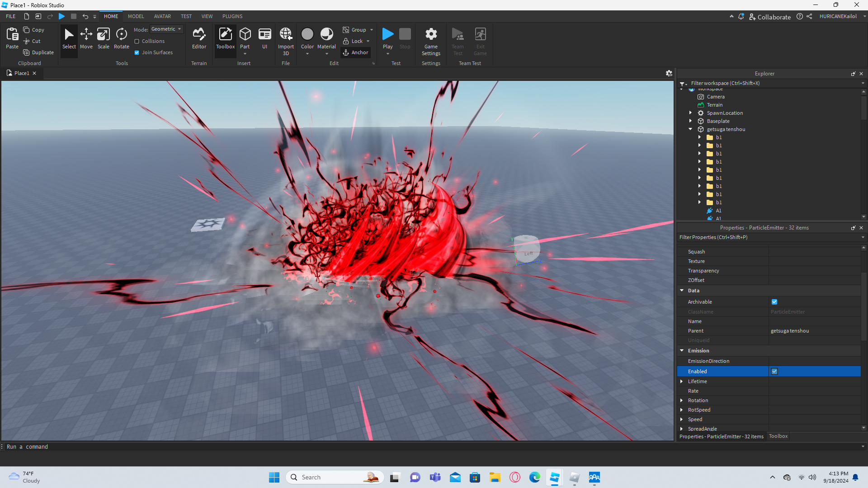
Task: Switch to the MODEL ribbon tab
Action: pyautogui.click(x=136, y=16)
